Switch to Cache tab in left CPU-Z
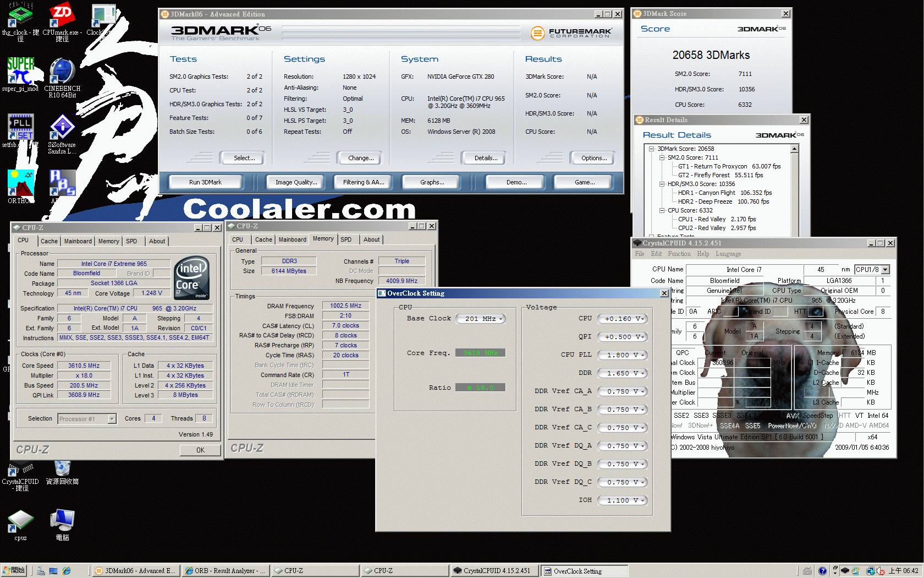924x578 pixels. click(49, 241)
